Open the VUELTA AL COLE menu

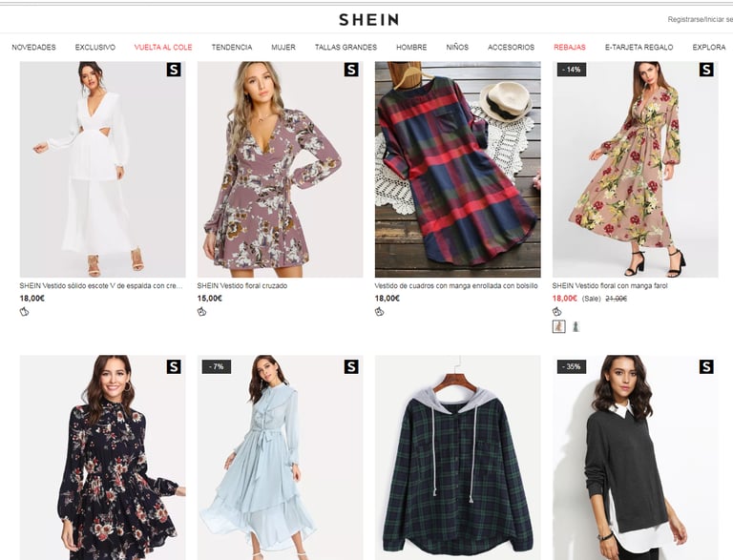(163, 47)
